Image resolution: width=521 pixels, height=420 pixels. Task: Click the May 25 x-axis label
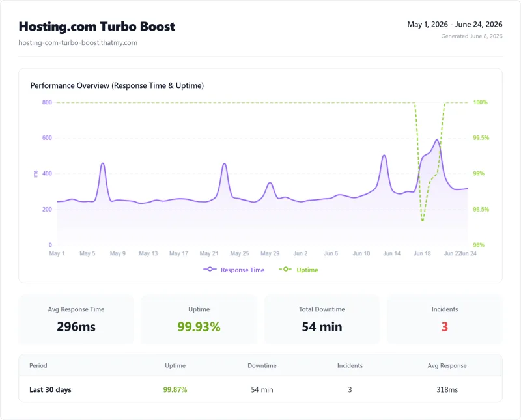(240, 253)
